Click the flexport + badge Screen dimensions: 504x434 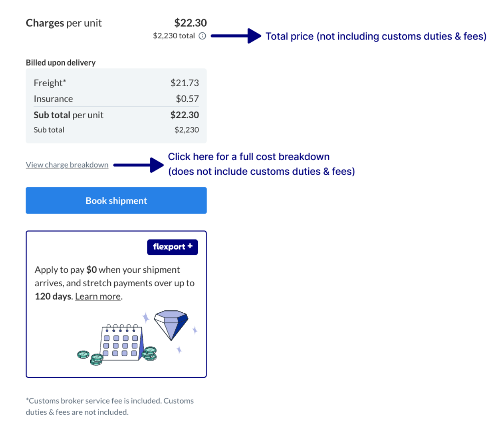coord(172,247)
